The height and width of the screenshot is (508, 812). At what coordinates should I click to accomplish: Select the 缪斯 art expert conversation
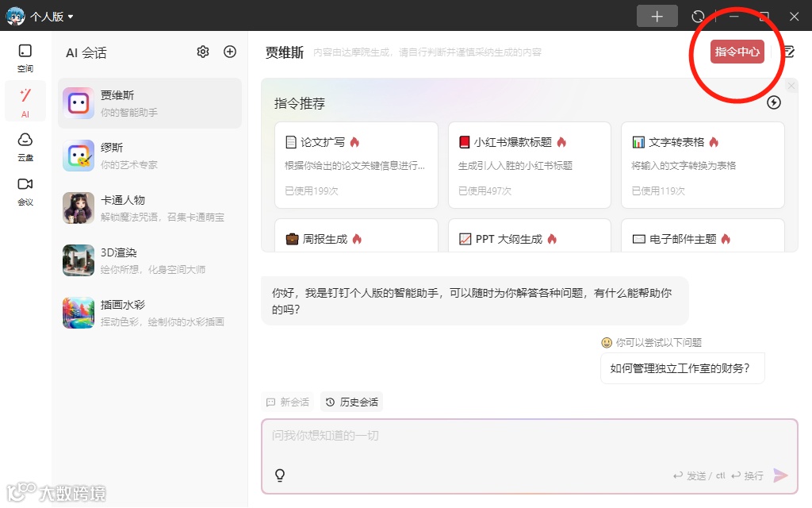(150, 156)
